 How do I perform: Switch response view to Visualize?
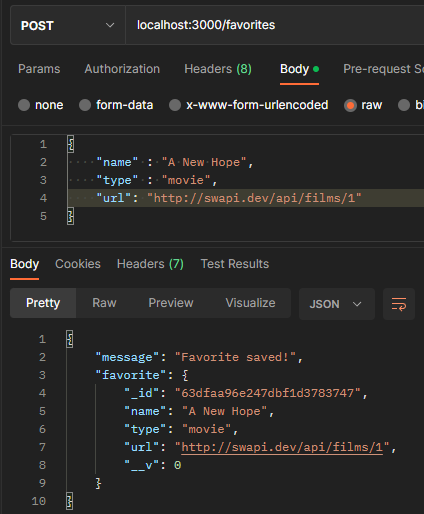(x=250, y=303)
